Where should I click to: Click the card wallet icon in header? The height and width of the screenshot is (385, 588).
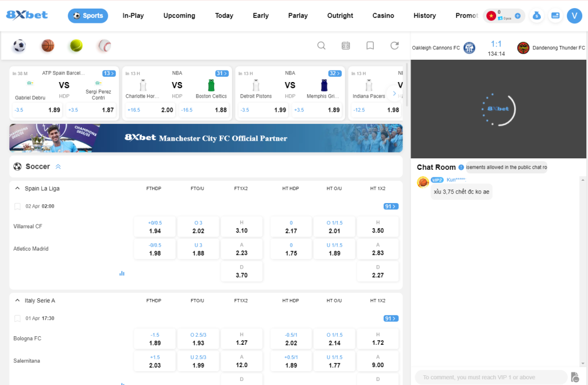pos(555,16)
